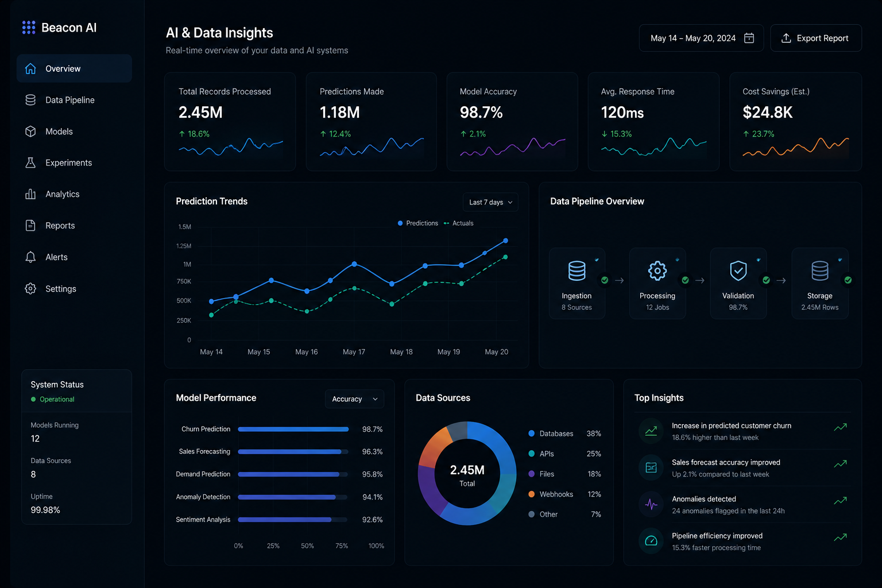Click the Sales Forecasting progress bar
The image size is (882, 588).
click(x=293, y=452)
